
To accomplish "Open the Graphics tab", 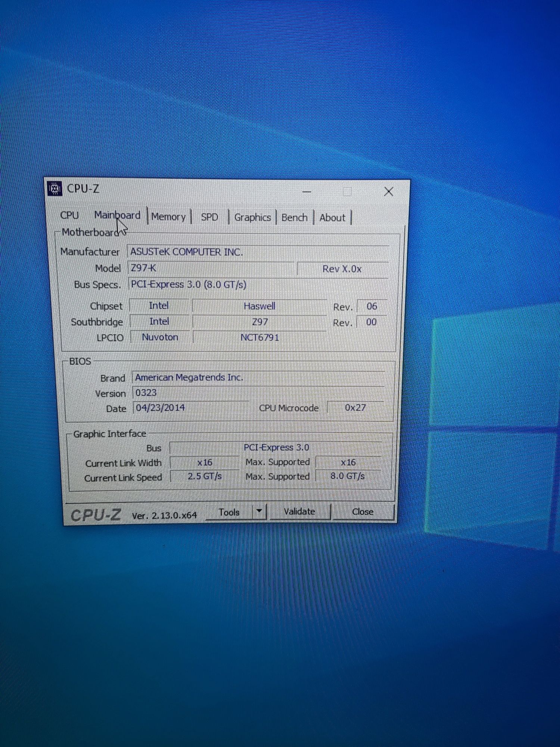I will click(x=252, y=217).
